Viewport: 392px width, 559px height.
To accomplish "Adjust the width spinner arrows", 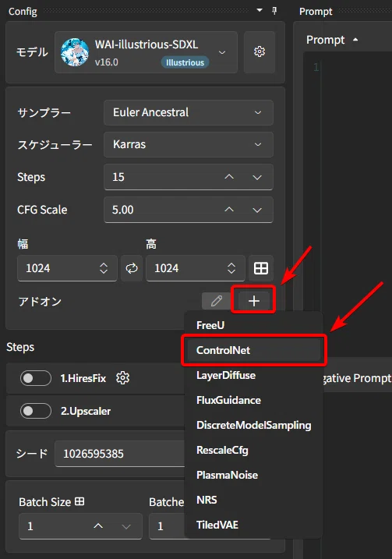I will click(x=104, y=268).
